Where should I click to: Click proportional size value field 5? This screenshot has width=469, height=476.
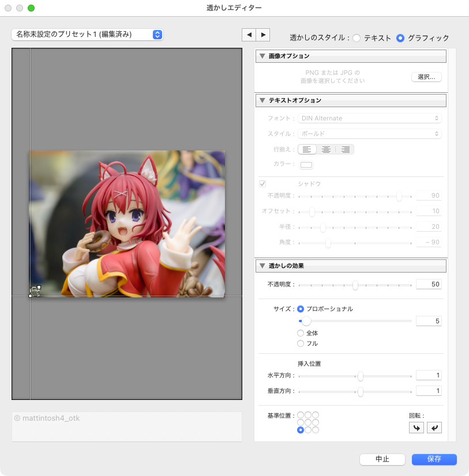click(x=429, y=321)
